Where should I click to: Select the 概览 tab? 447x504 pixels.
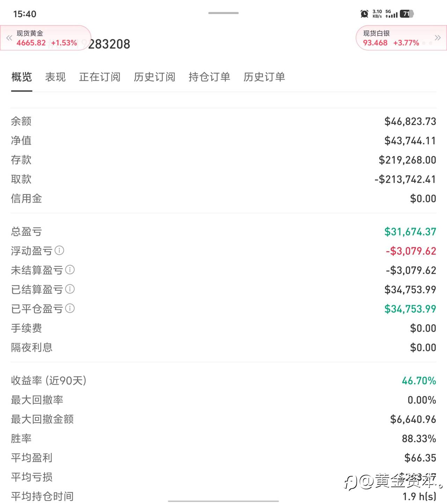(x=22, y=77)
